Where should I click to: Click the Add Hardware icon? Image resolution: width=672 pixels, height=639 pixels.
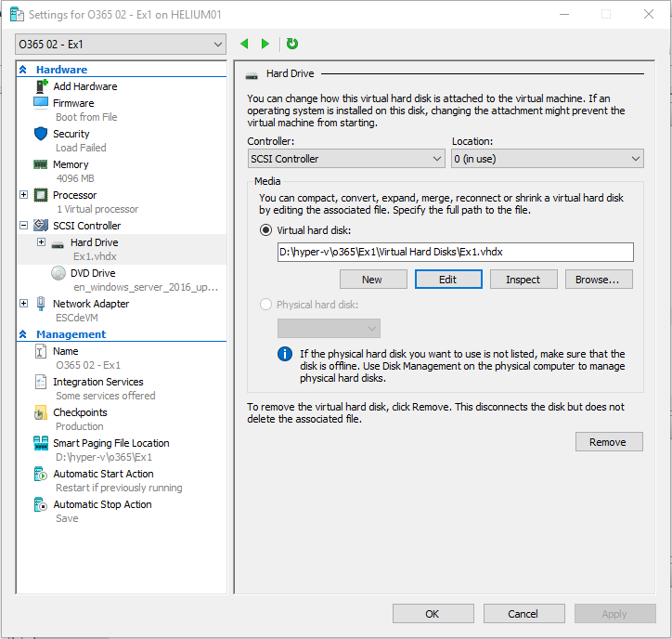point(41,86)
